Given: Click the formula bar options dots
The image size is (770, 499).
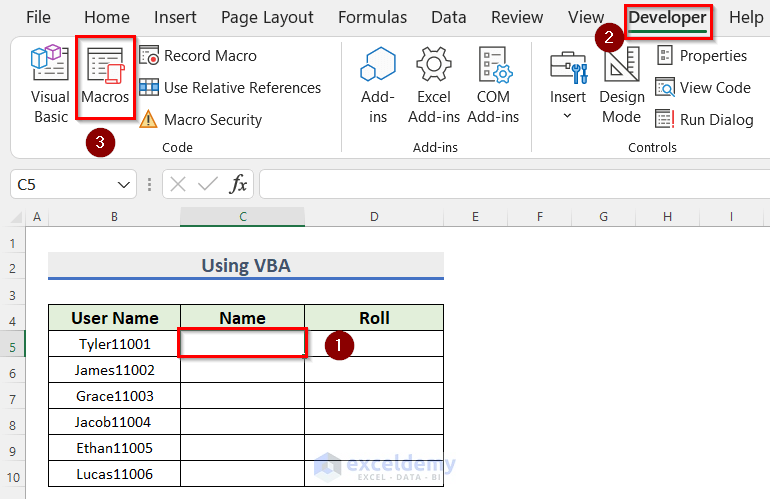Looking at the screenshot, I should [x=149, y=185].
